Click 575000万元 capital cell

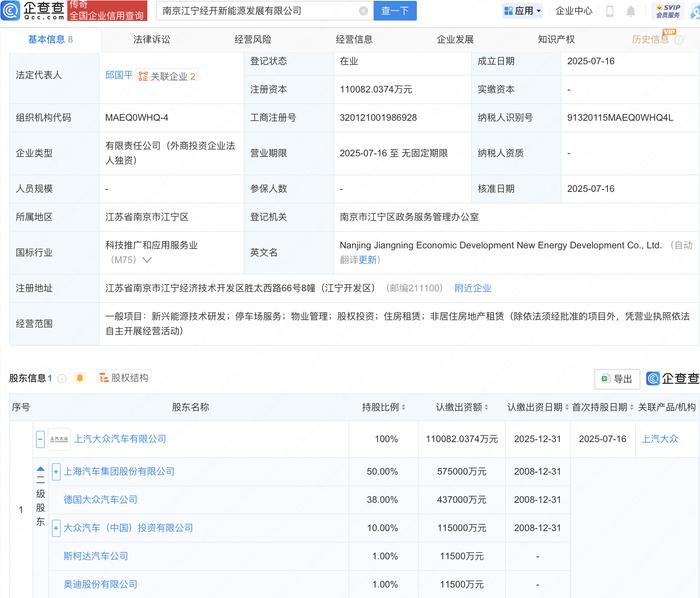(x=462, y=471)
